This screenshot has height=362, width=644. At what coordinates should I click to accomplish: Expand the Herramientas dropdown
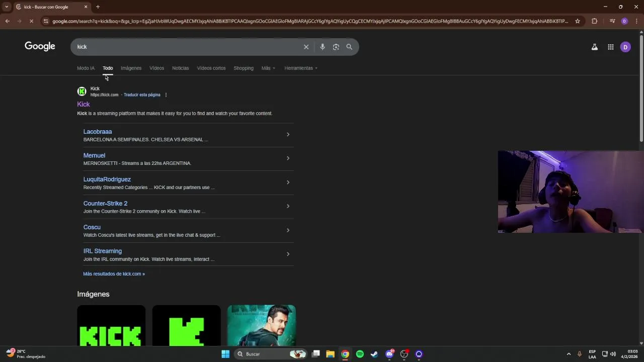[x=301, y=68]
